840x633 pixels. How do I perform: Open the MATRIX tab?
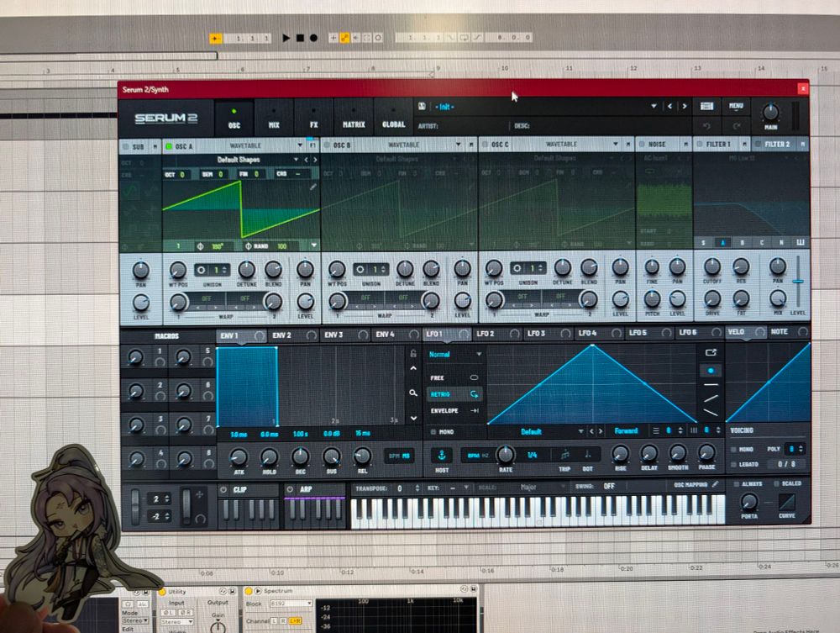coord(354,118)
